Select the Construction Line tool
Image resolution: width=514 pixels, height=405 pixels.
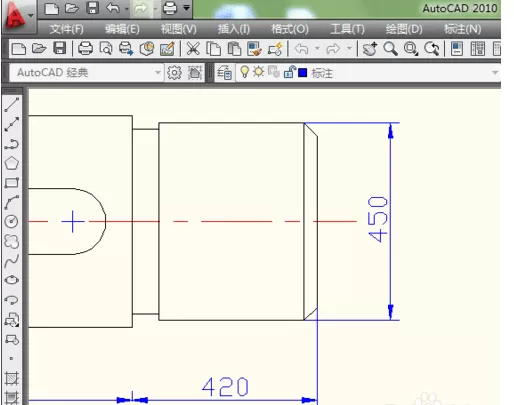(12, 124)
